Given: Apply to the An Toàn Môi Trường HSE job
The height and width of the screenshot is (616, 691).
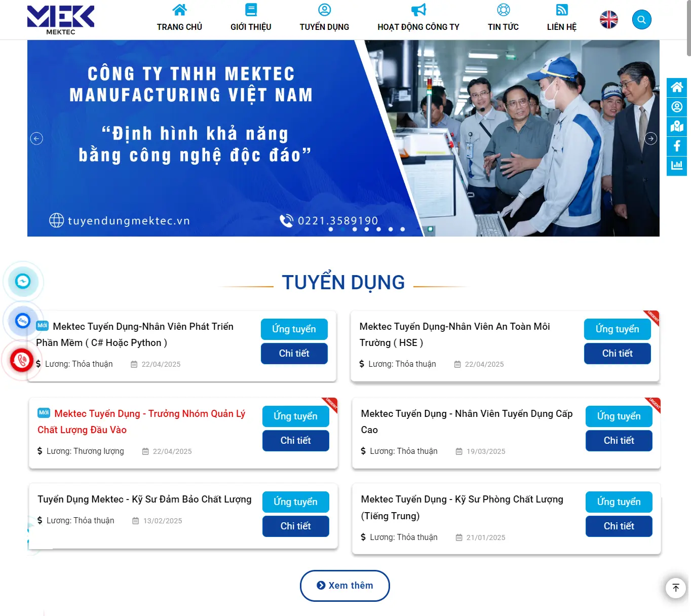Looking at the screenshot, I should pyautogui.click(x=617, y=329).
